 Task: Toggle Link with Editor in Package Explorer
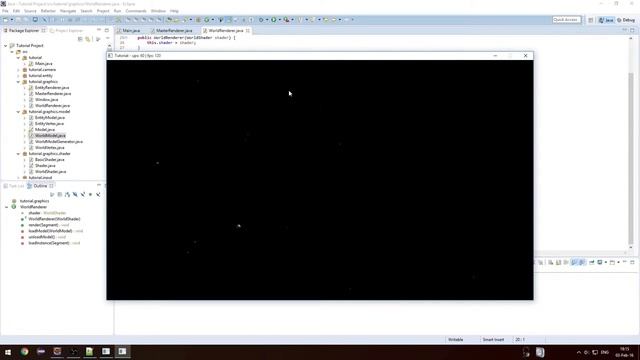(x=88, y=39)
